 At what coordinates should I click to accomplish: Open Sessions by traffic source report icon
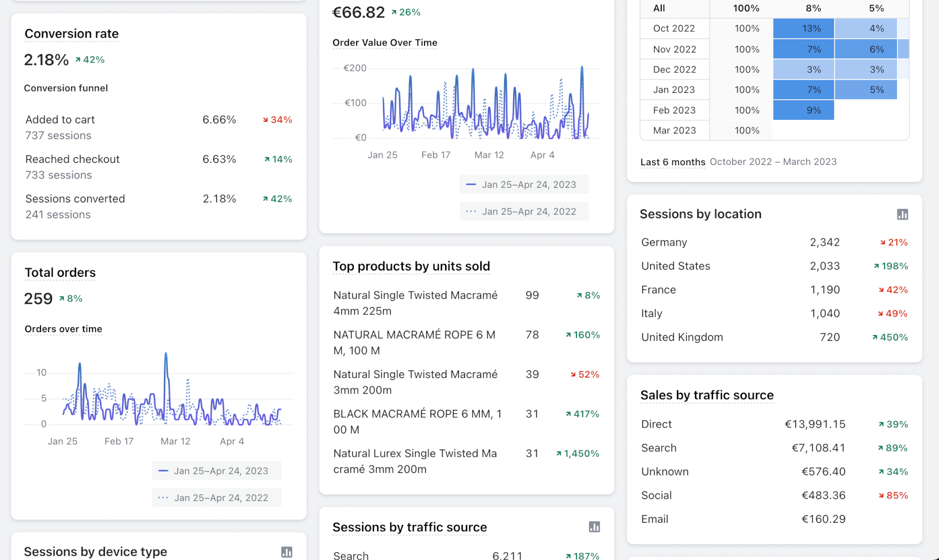594,527
